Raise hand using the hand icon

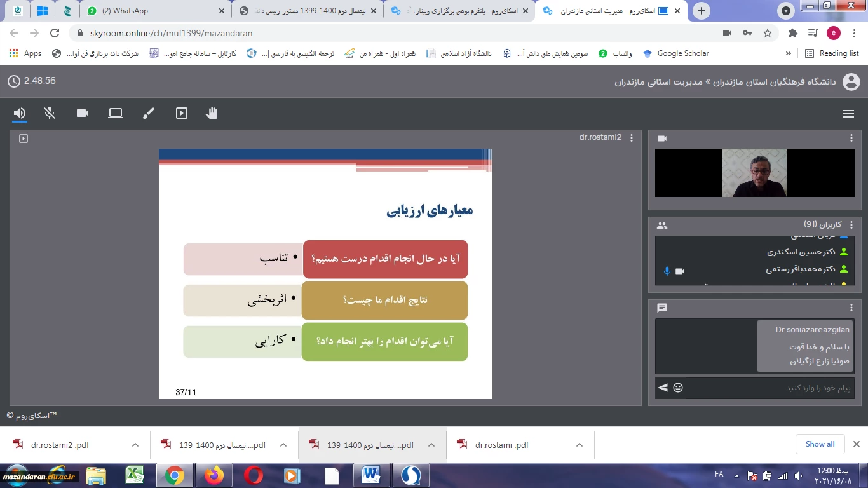(212, 114)
